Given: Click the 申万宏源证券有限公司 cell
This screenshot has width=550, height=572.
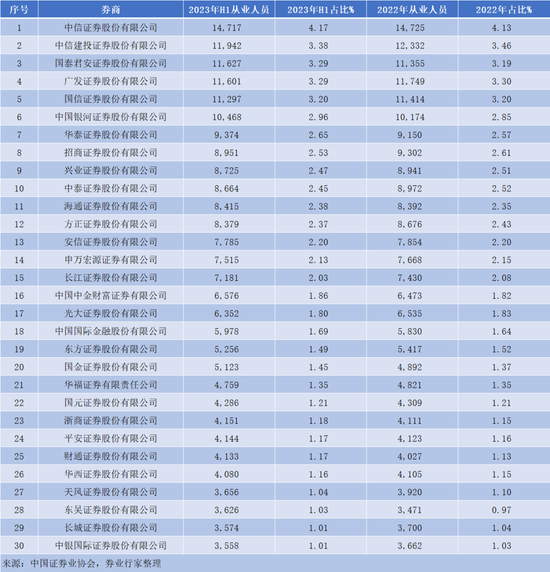Looking at the screenshot, I should (x=111, y=260).
